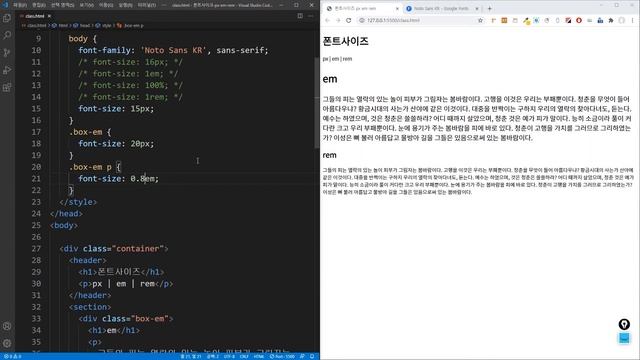Screen dimensions: 640x360
Task: Click the VS Code editor vertical scrollbar
Action: pyautogui.click(x=317, y=102)
